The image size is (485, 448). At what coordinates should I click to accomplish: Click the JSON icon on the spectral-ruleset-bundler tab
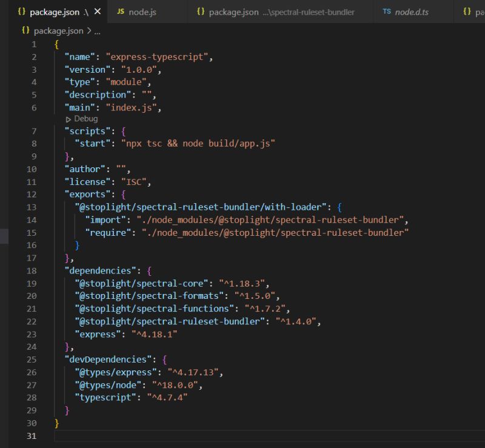click(200, 12)
